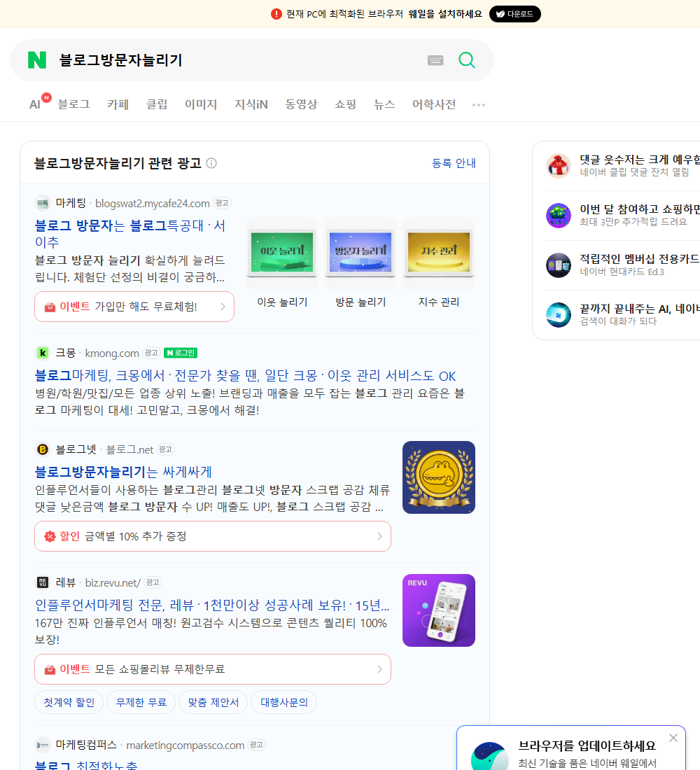The height and width of the screenshot is (770, 700).
Task: Click the blogswat2.mycafe24.com URL text
Action: click(153, 203)
